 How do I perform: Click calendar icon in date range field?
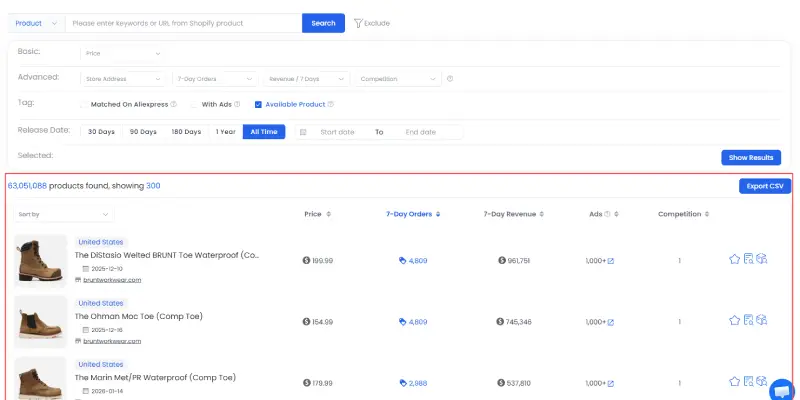pyautogui.click(x=303, y=132)
